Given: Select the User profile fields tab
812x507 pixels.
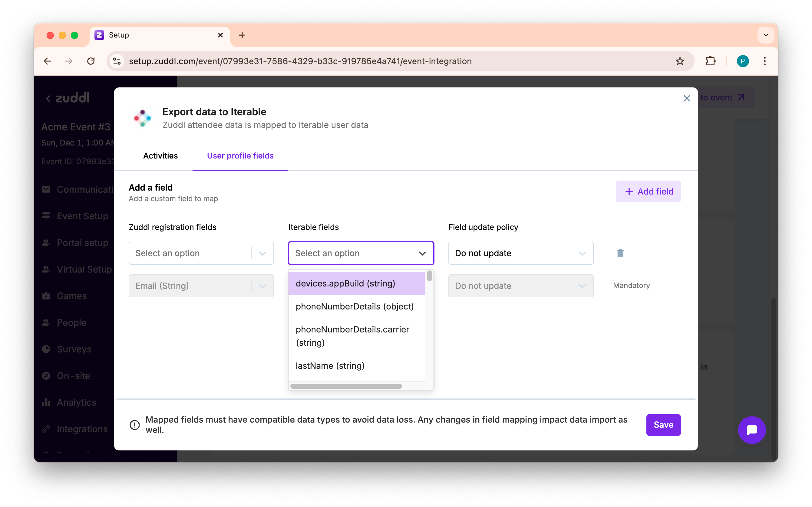Looking at the screenshot, I should pyautogui.click(x=240, y=155).
